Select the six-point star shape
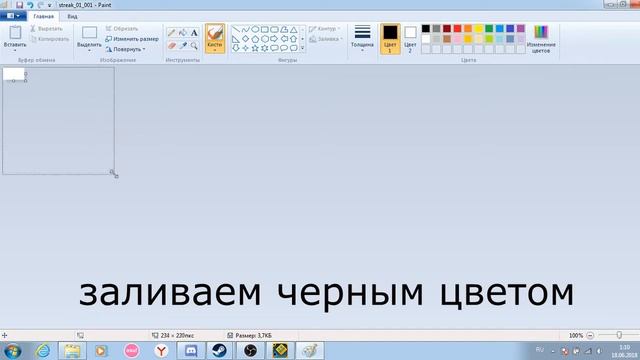Viewport: 640px width, 360px height. tap(264, 48)
